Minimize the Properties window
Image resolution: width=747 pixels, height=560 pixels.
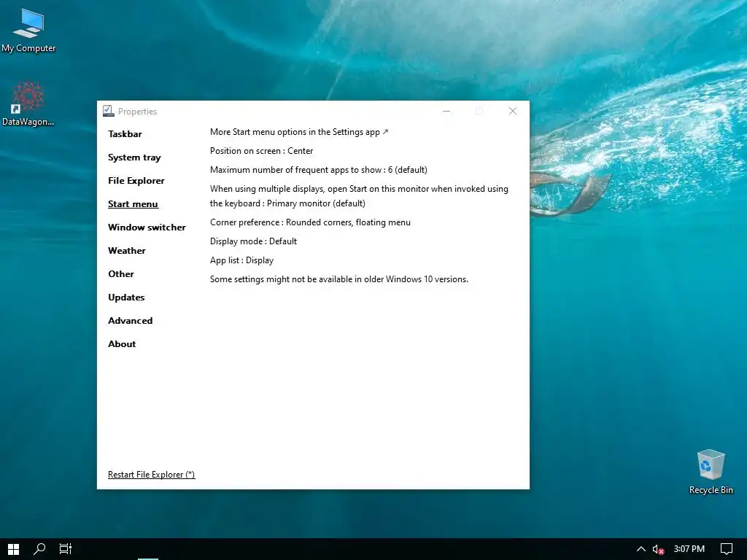point(446,111)
